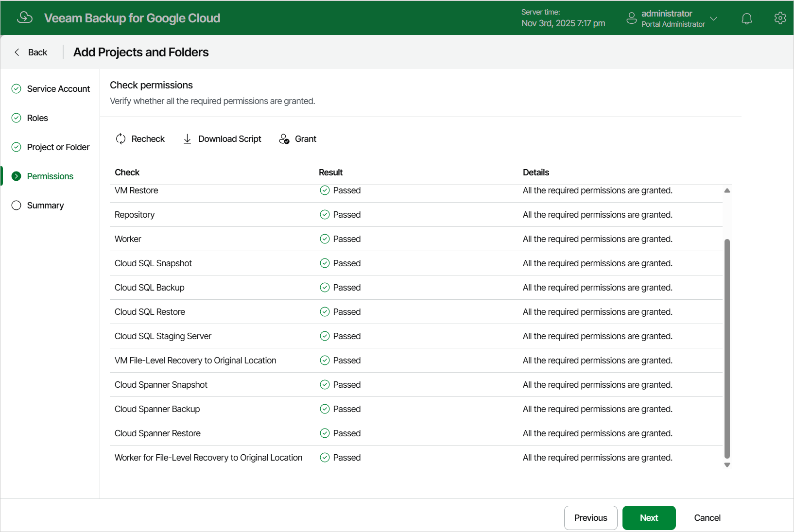The image size is (794, 532).
Task: Click the Project or Folder checkmark icon
Action: coord(17,147)
